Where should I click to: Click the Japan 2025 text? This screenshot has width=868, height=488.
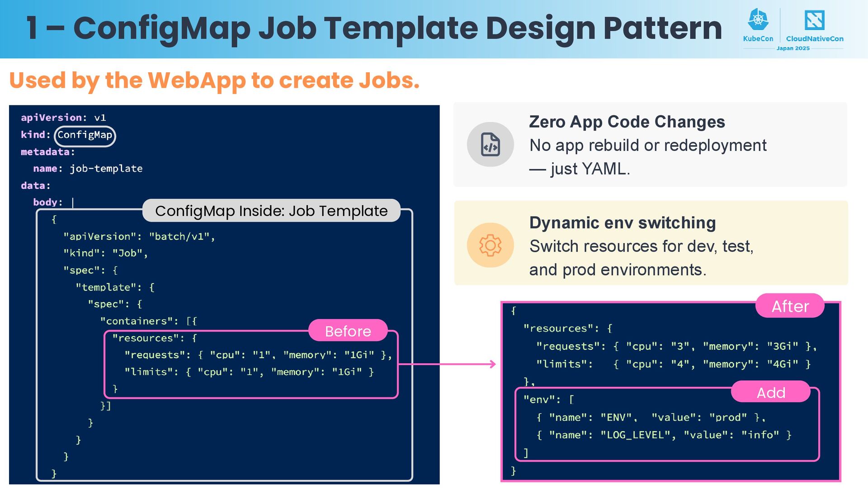(793, 48)
